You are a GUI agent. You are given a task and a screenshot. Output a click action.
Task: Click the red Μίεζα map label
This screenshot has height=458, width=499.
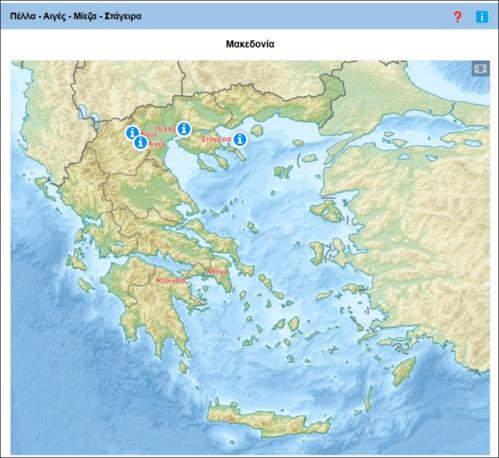149,134
